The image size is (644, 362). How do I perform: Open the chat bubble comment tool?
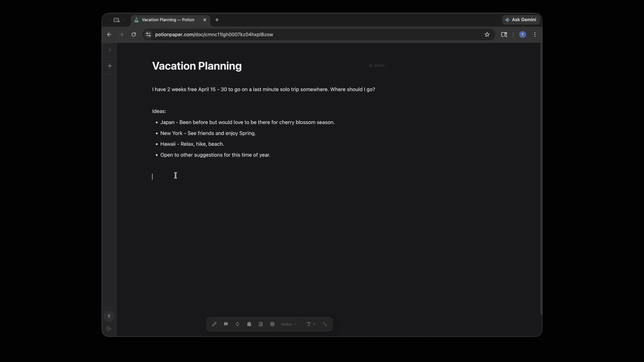(226, 324)
